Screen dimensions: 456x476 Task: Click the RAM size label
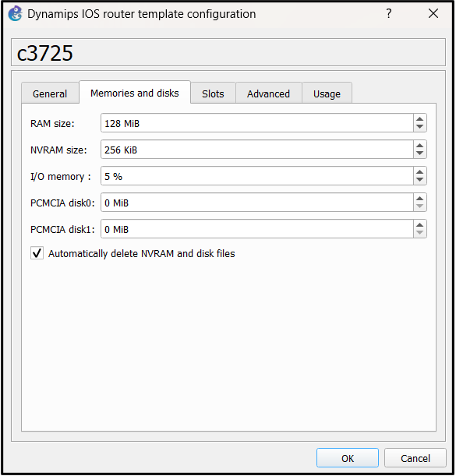point(52,124)
